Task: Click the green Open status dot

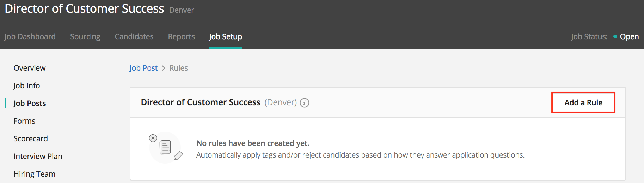Action: pos(615,36)
